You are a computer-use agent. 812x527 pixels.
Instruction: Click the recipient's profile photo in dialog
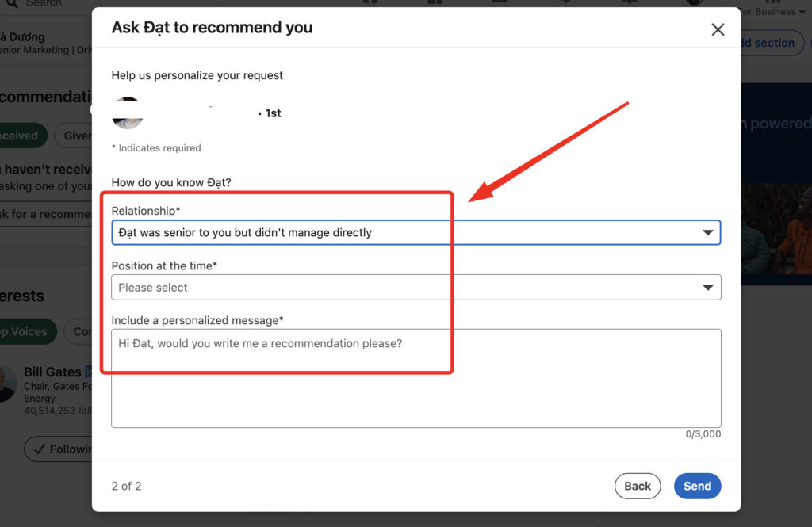(128, 113)
